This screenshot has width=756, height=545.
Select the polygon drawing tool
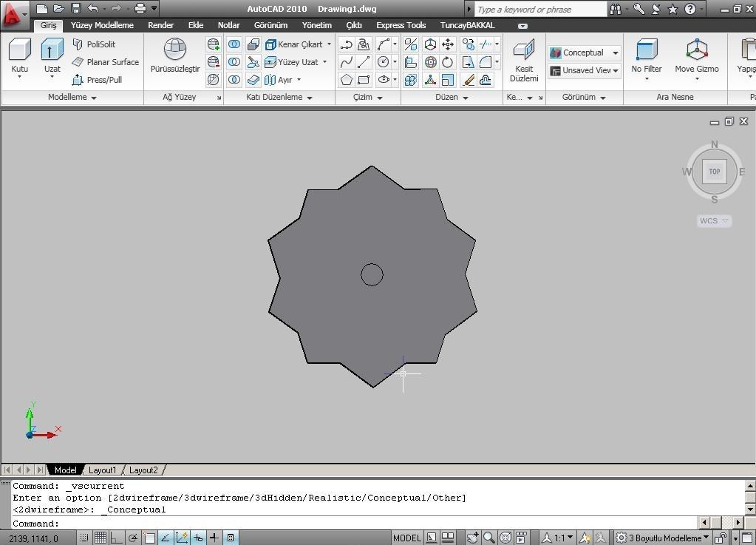click(345, 79)
